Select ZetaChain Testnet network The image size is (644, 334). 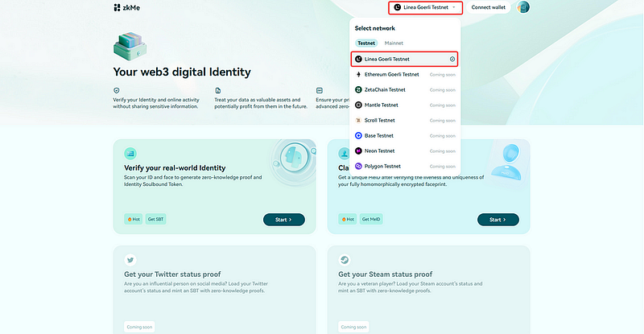[405, 89]
